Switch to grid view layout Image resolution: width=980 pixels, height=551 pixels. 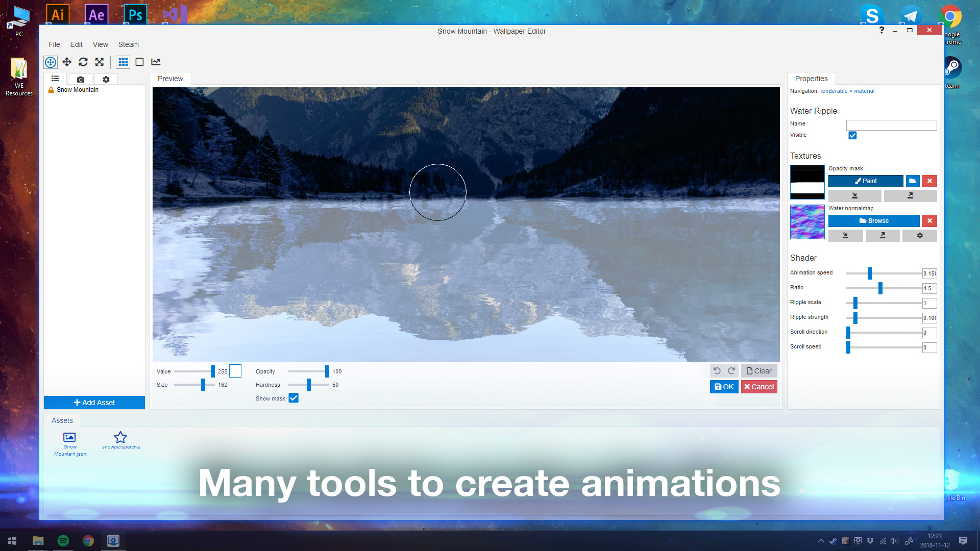[124, 62]
